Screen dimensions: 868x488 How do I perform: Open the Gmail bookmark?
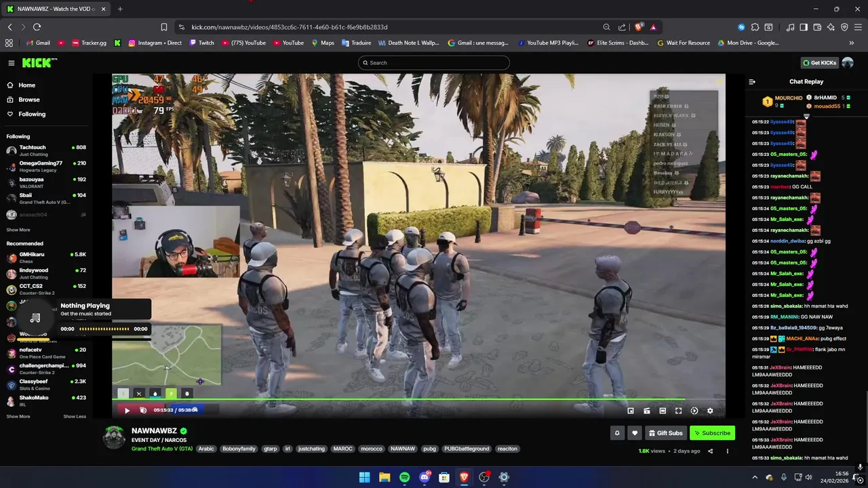tap(38, 43)
